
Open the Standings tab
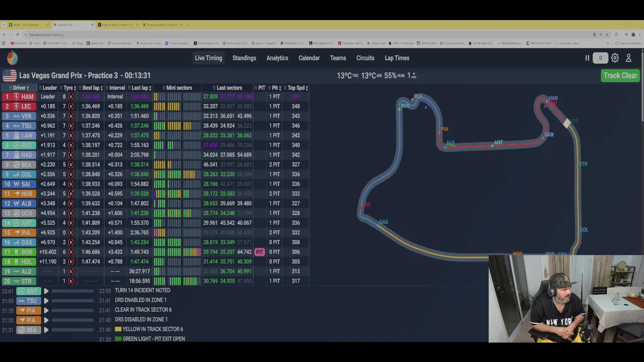coord(244,58)
